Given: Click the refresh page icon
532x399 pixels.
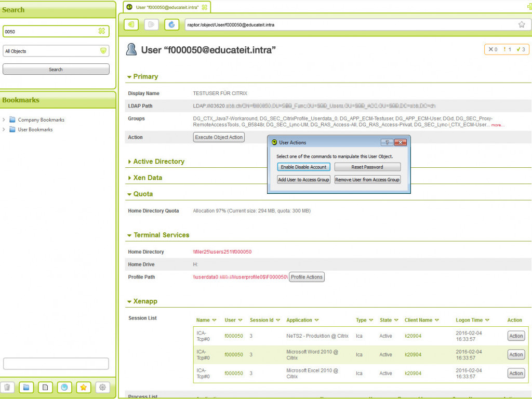Looking at the screenshot, I should (171, 24).
